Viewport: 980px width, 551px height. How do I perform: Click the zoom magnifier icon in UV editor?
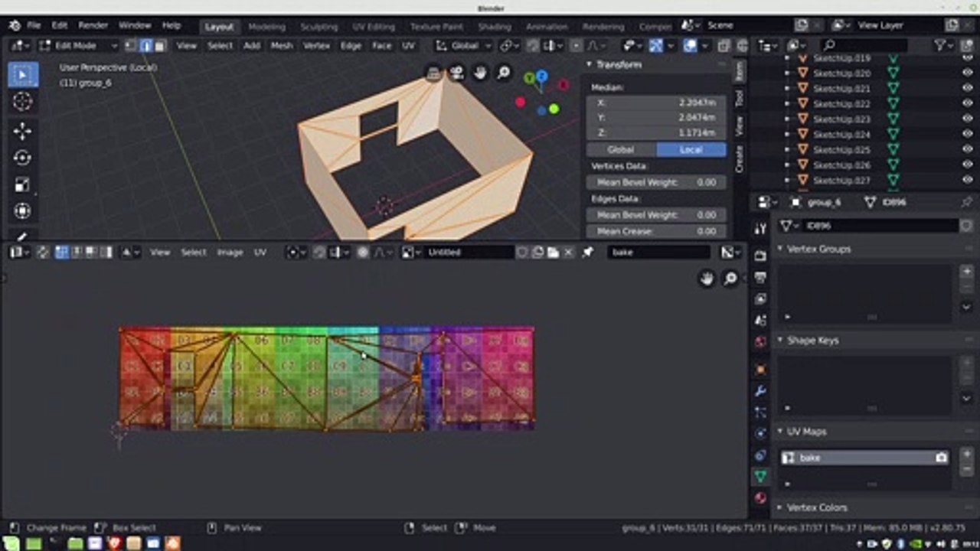[x=730, y=279]
